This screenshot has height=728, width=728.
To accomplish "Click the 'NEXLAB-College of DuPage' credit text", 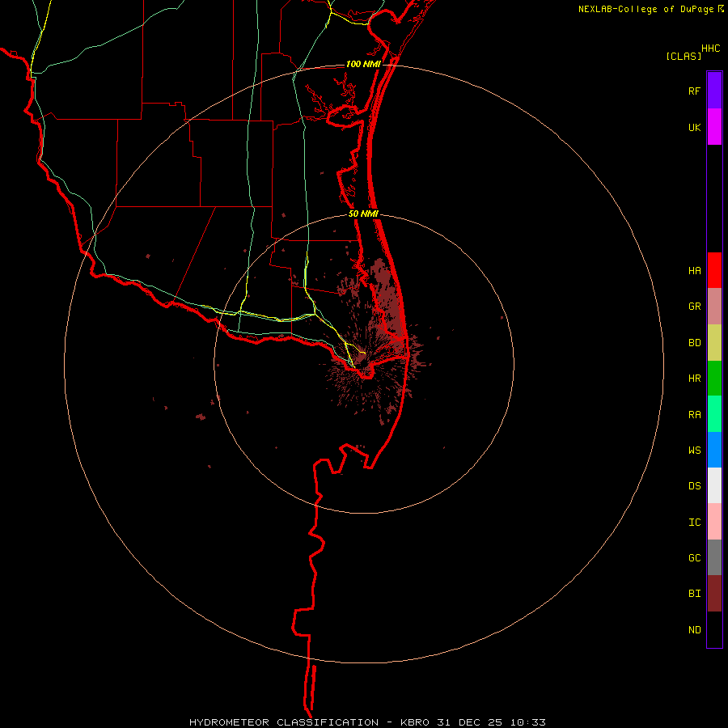I will (645, 9).
